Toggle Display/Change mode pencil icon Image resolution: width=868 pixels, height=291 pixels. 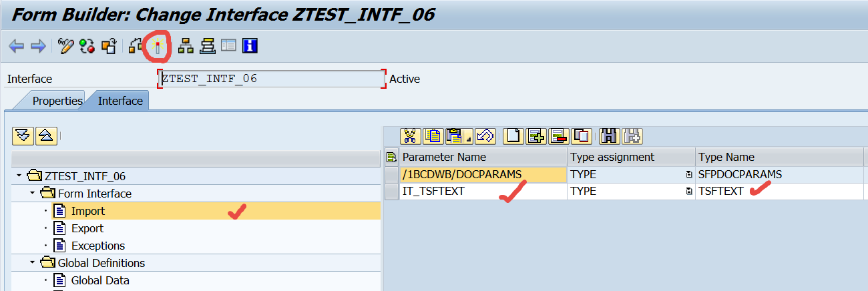pyautogui.click(x=65, y=46)
